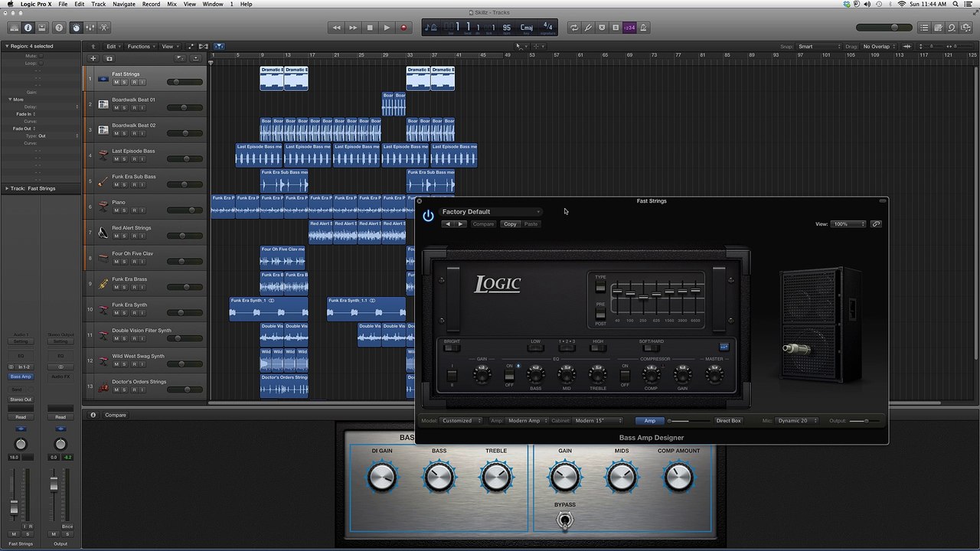980x551 pixels.
Task: Select the Amp button in plug-in
Action: coord(650,421)
